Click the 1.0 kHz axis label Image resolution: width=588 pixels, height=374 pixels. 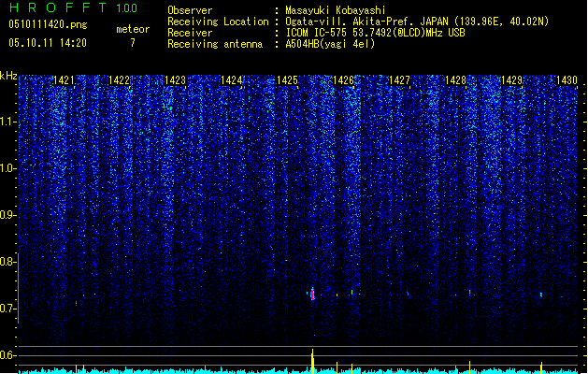tap(7, 168)
